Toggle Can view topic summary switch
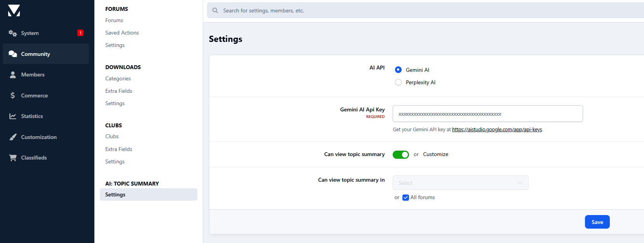Screen dimensions: 644x243 pos(400,154)
